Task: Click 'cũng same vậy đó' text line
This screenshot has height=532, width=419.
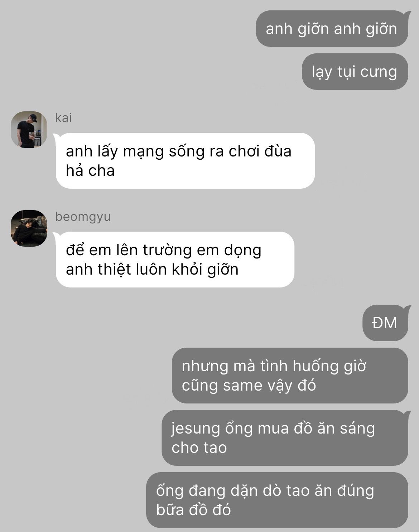Action: click(x=249, y=386)
